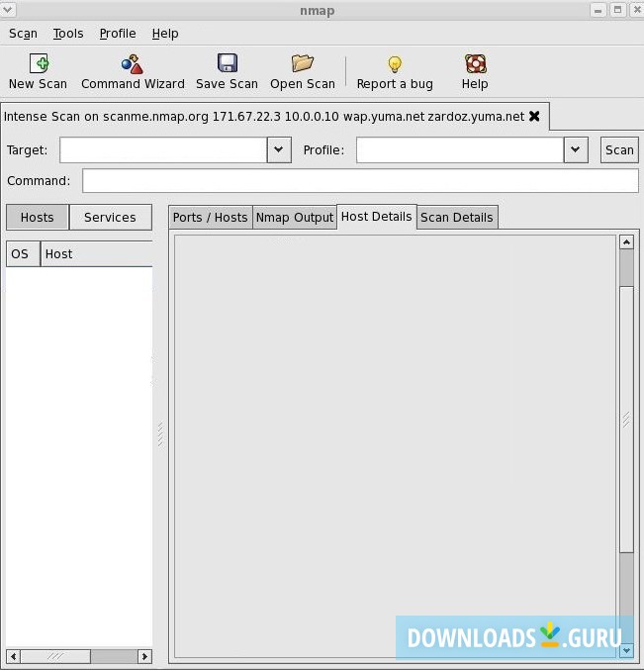Start a New Scan from toolbar
The image size is (644, 670).
pyautogui.click(x=38, y=71)
